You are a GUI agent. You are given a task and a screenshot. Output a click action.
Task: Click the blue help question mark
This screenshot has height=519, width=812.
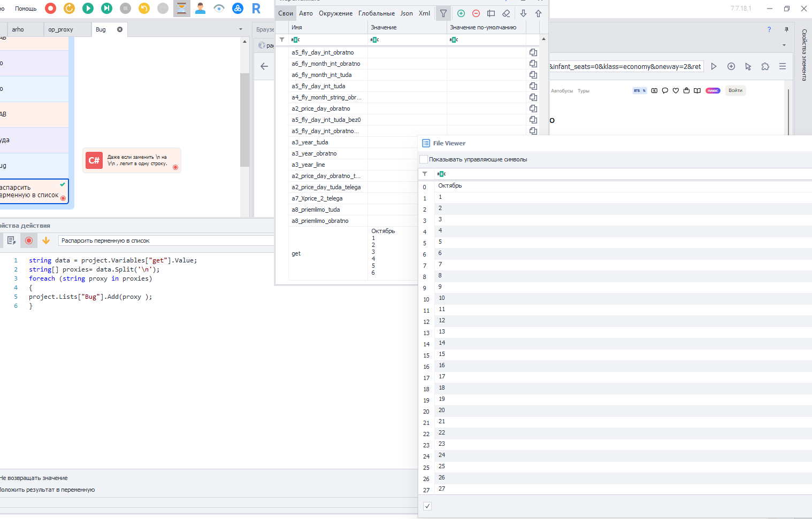pos(769,29)
